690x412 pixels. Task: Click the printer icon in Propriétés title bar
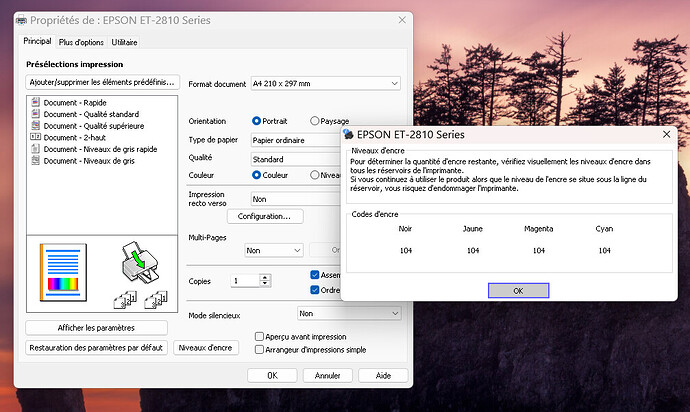pyautogui.click(x=21, y=20)
